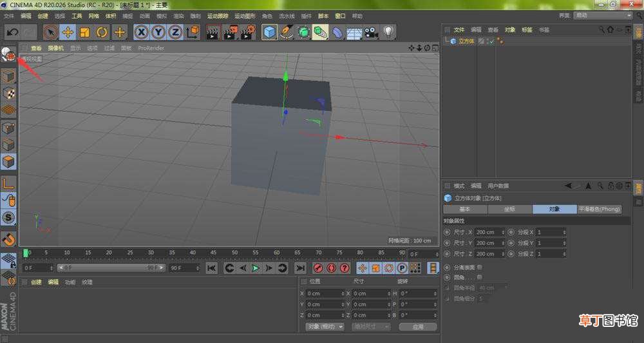
Task: Open the green subdivision generator icon
Action: pos(303,32)
